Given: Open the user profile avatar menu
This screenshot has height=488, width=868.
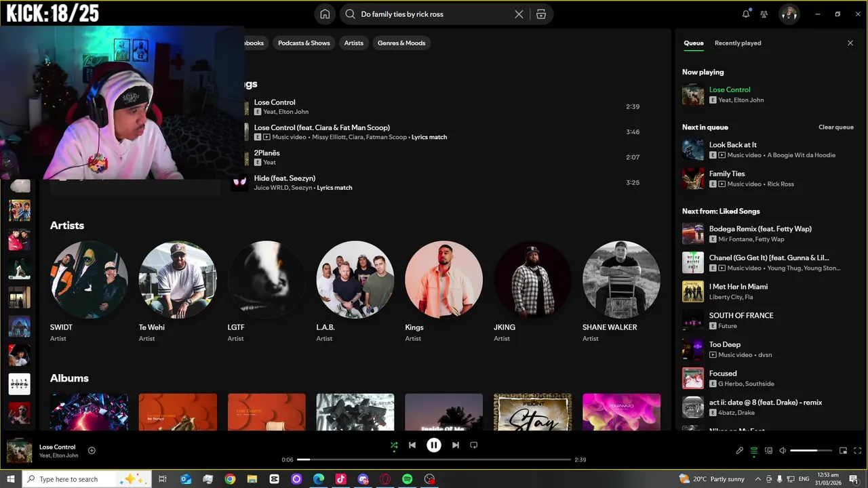Looking at the screenshot, I should coord(789,14).
